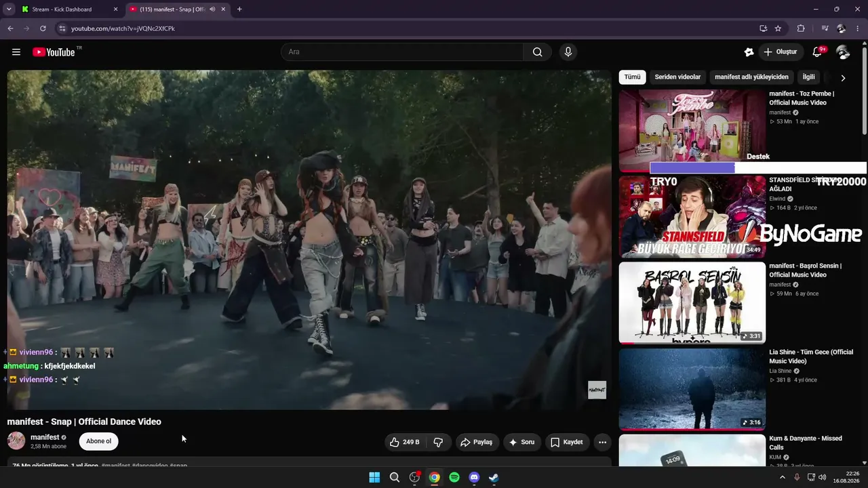Start voice search with the microphone
The image size is (868, 488).
(568, 52)
